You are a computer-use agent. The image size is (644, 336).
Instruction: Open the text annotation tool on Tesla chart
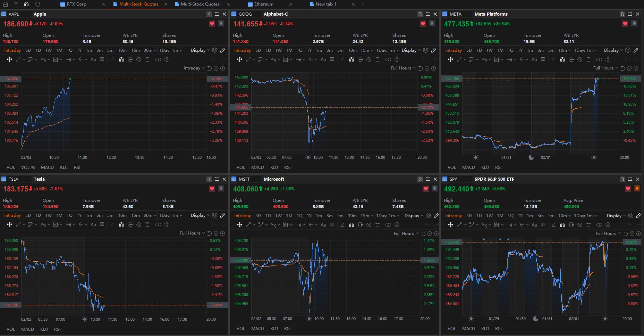click(x=93, y=224)
